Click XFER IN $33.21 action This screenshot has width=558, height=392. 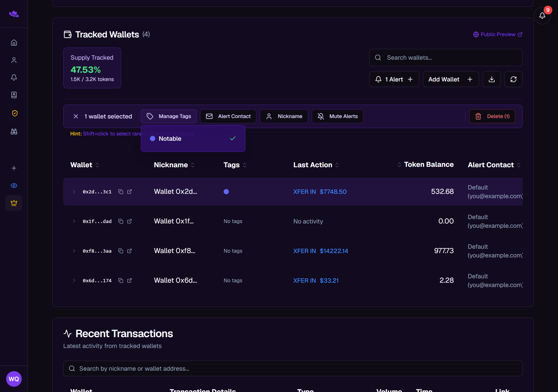click(x=316, y=280)
